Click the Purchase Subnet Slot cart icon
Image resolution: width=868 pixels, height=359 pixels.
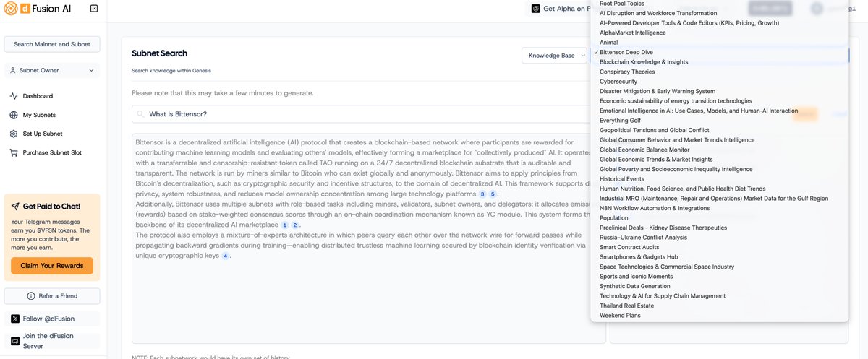tap(14, 152)
